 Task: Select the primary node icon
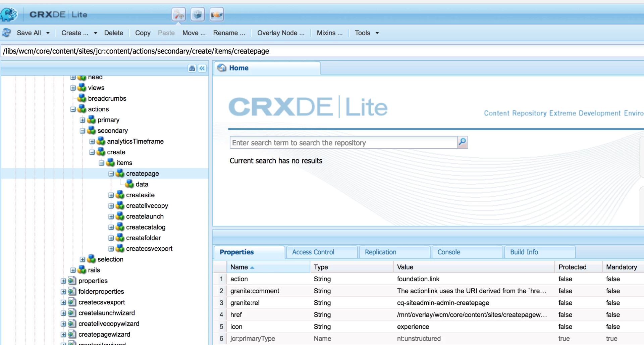[x=92, y=120]
